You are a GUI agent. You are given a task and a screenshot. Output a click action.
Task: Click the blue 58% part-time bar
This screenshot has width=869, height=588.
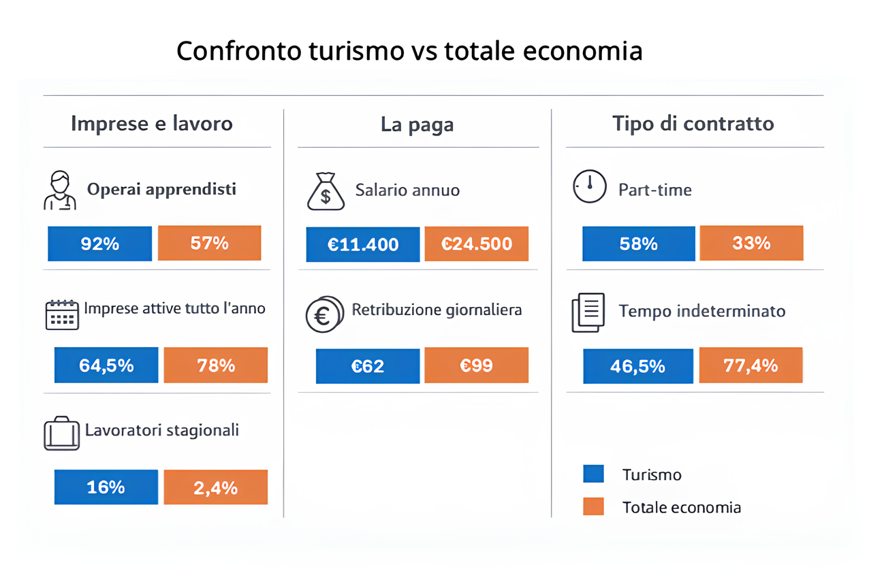pyautogui.click(x=639, y=244)
